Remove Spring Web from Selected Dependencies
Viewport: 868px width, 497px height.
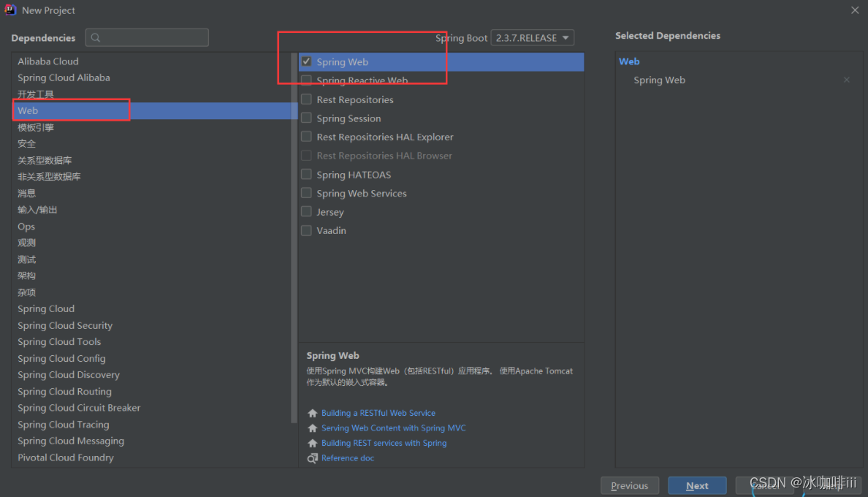point(846,80)
